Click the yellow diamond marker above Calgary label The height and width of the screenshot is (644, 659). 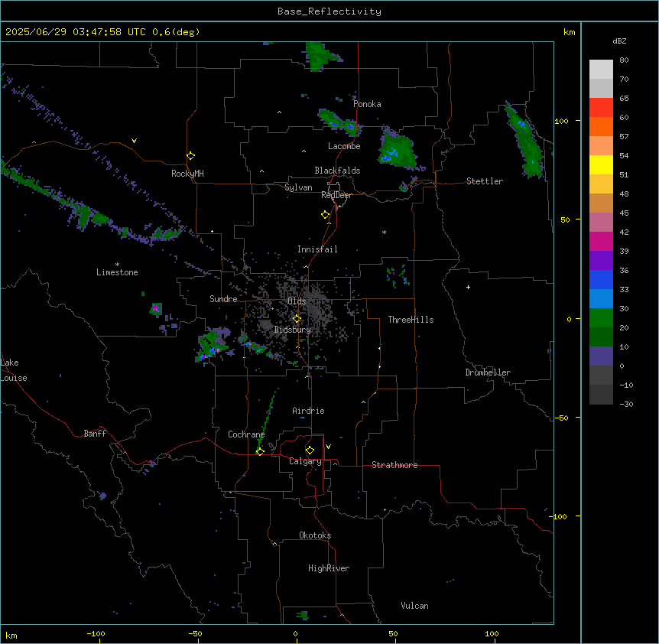pyautogui.click(x=310, y=450)
